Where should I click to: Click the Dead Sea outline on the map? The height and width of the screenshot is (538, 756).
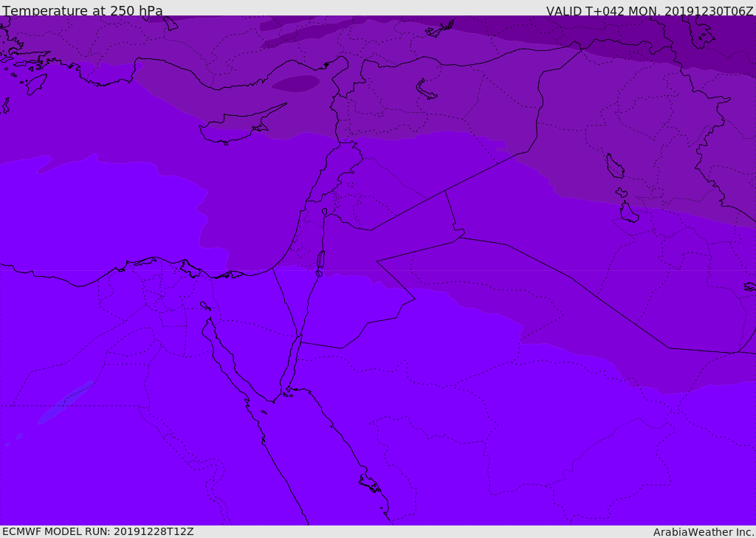coord(320,261)
